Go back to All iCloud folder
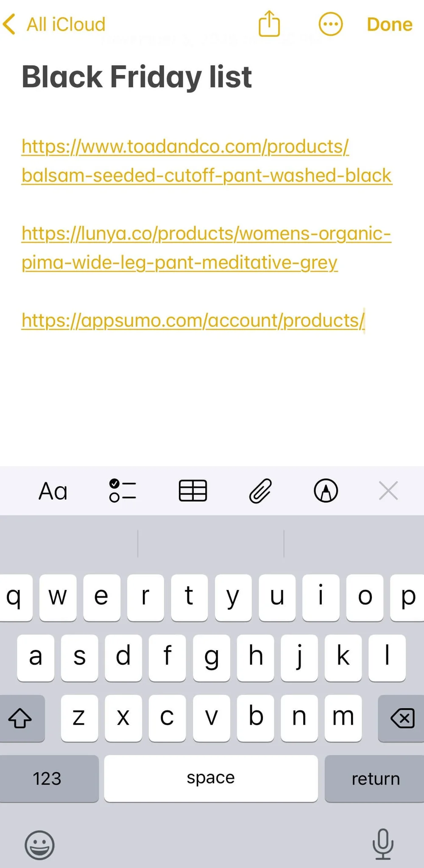424x868 pixels. tap(54, 24)
